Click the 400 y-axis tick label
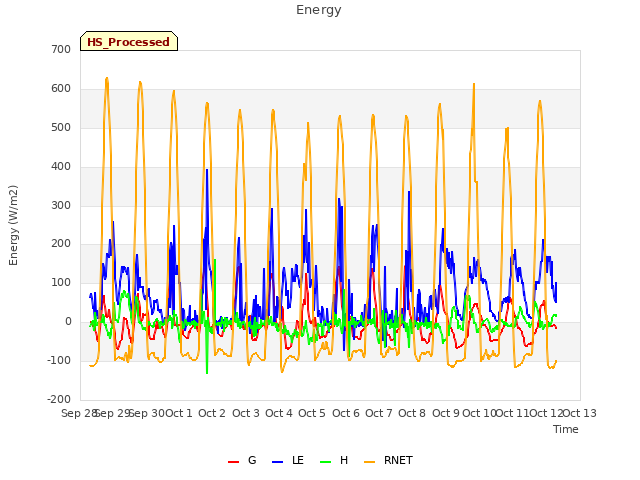This screenshot has height=480, width=640. tap(61, 167)
